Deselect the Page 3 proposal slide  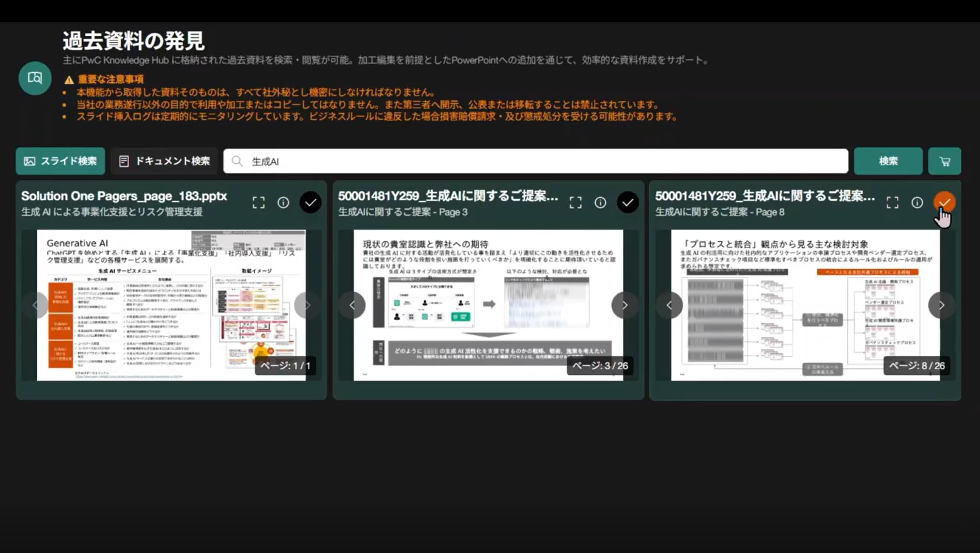[x=628, y=202]
